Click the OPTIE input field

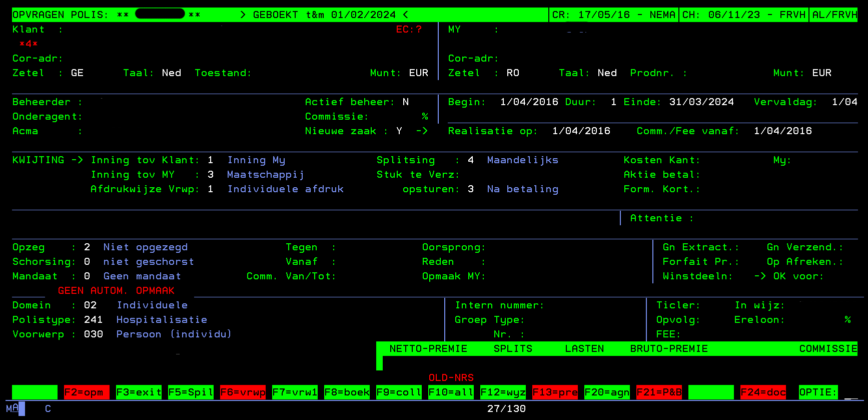tap(850, 392)
